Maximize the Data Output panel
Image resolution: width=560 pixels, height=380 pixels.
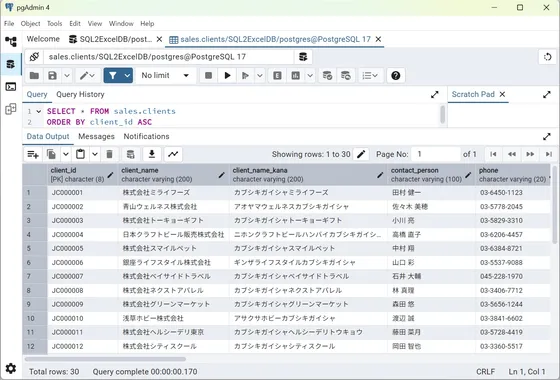pos(547,136)
